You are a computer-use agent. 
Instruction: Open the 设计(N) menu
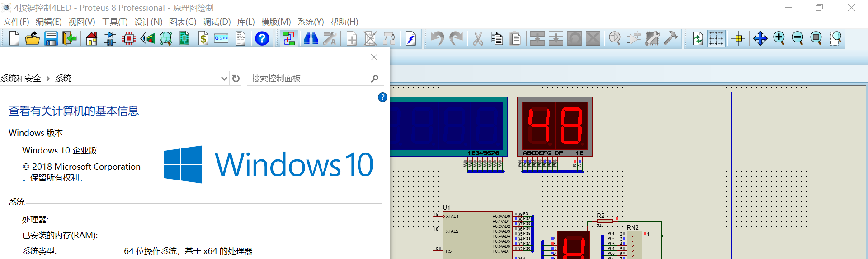click(x=148, y=22)
